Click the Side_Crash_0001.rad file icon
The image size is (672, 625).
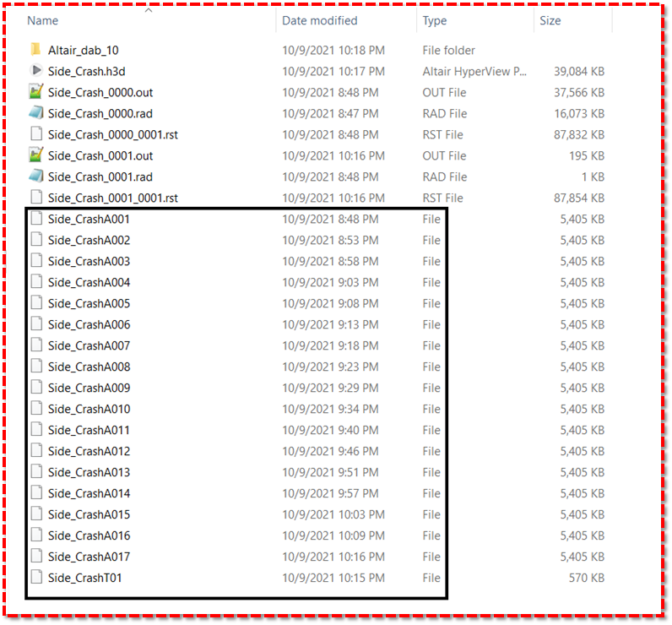36,177
